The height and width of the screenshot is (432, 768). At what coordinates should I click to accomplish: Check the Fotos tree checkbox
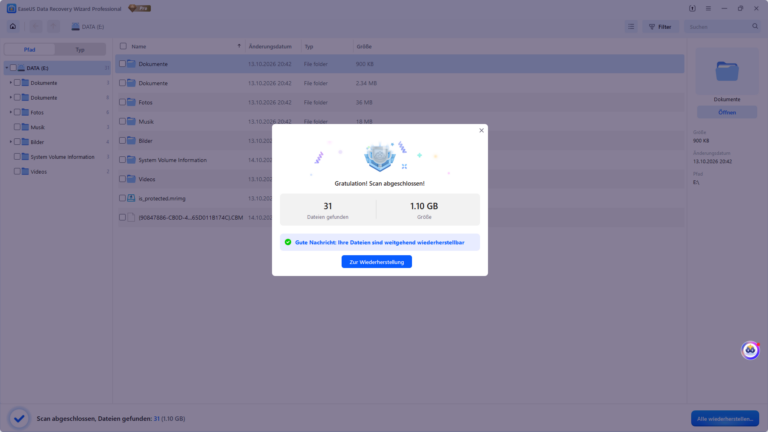coord(17,112)
